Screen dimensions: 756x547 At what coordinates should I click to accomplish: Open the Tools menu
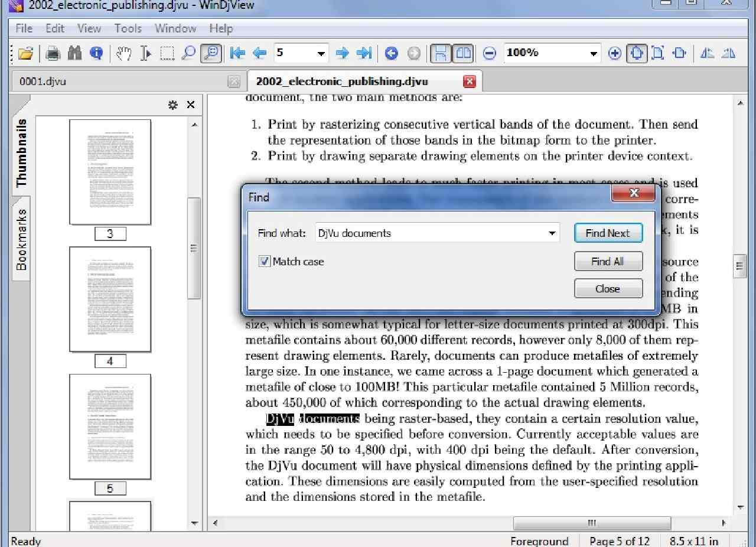tap(128, 28)
